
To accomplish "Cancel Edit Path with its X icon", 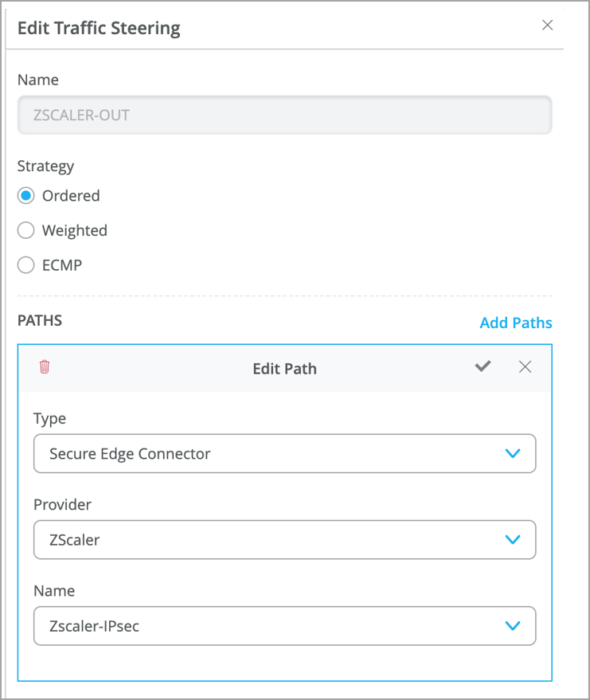I will tap(525, 366).
